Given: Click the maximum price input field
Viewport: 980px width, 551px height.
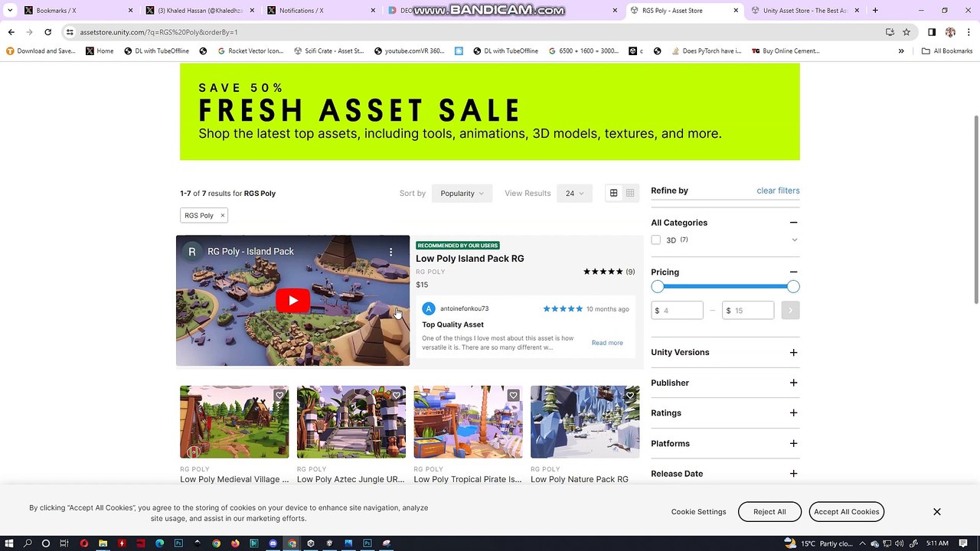Looking at the screenshot, I should coord(748,310).
